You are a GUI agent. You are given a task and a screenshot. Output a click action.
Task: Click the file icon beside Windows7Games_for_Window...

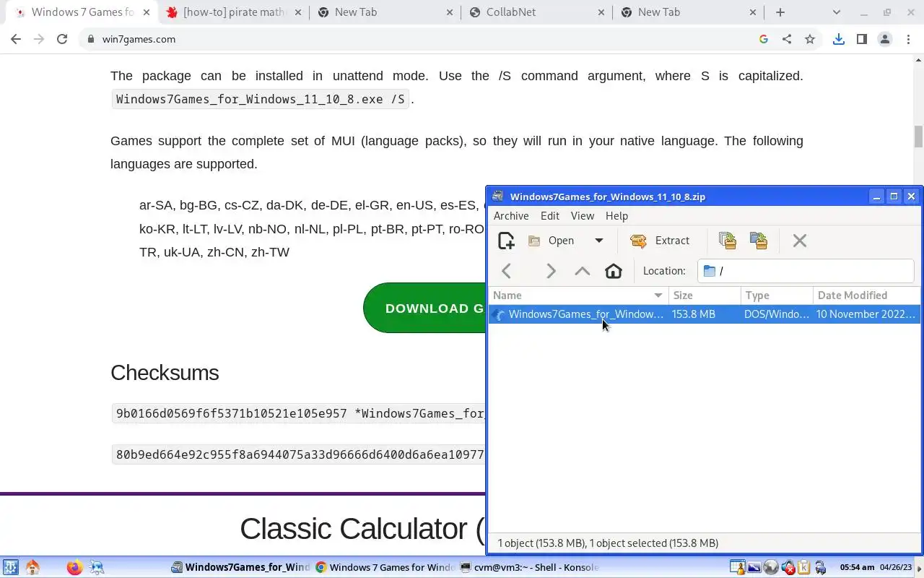(x=499, y=314)
